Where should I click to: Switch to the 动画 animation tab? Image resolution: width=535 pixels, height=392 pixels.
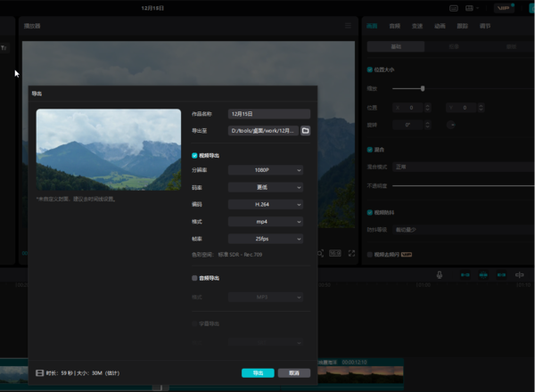[440, 26]
